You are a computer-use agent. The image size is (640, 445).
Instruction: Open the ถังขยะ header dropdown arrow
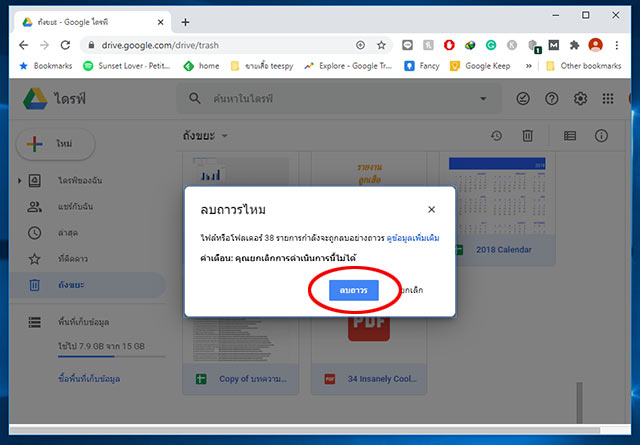pos(224,136)
